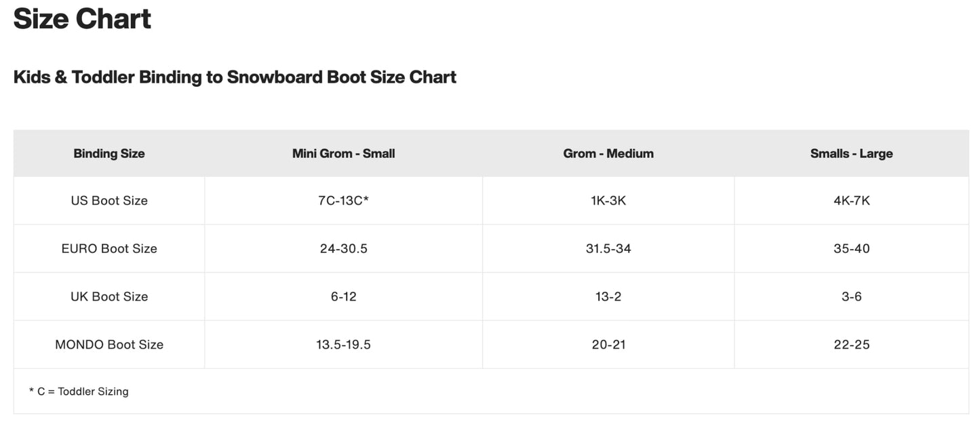Click the 13.5-19.5 MONDO size cell
Screen dimensions: 980x428
[x=343, y=345]
